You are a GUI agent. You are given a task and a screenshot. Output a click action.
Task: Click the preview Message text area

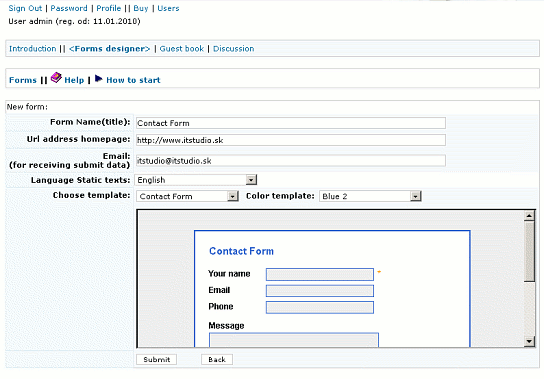coord(294,340)
